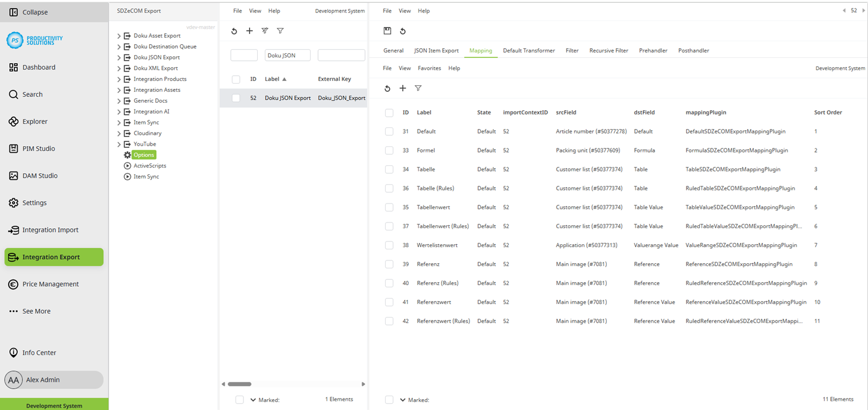This screenshot has height=410, width=868.
Task: Check the checkbox for mapping row 31
Action: [x=389, y=131]
